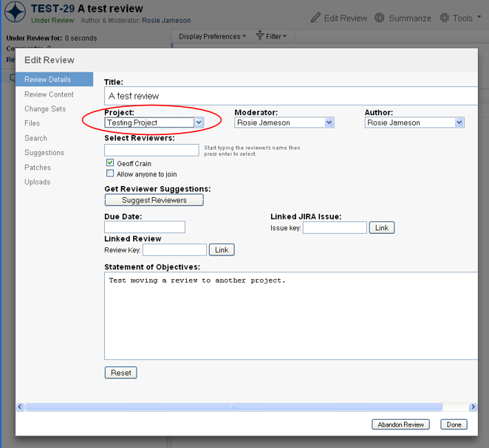
Task: Open the Project dropdown
Action: pos(154,123)
